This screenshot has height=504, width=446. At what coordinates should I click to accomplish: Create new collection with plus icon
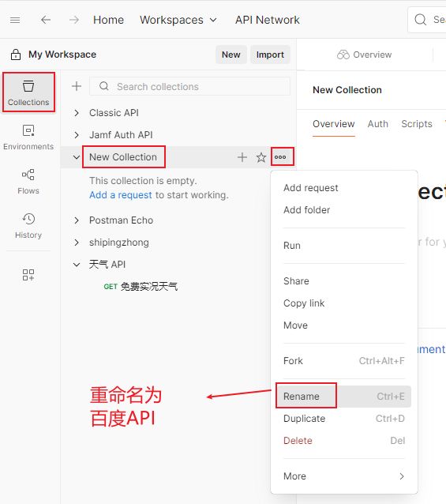click(x=77, y=86)
